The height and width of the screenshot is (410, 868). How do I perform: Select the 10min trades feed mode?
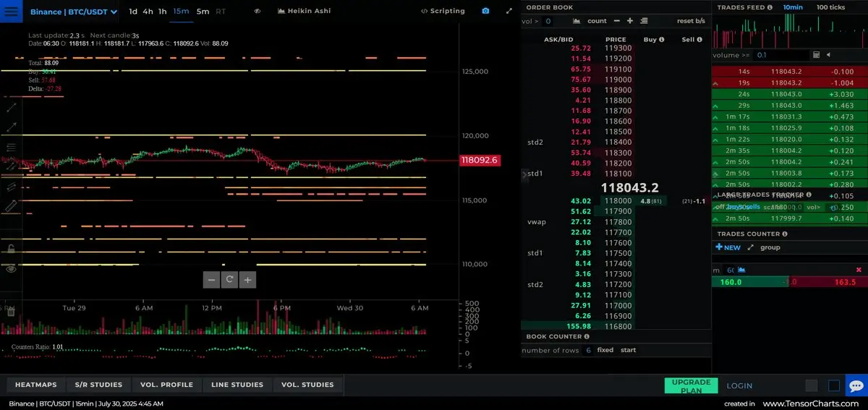(793, 7)
